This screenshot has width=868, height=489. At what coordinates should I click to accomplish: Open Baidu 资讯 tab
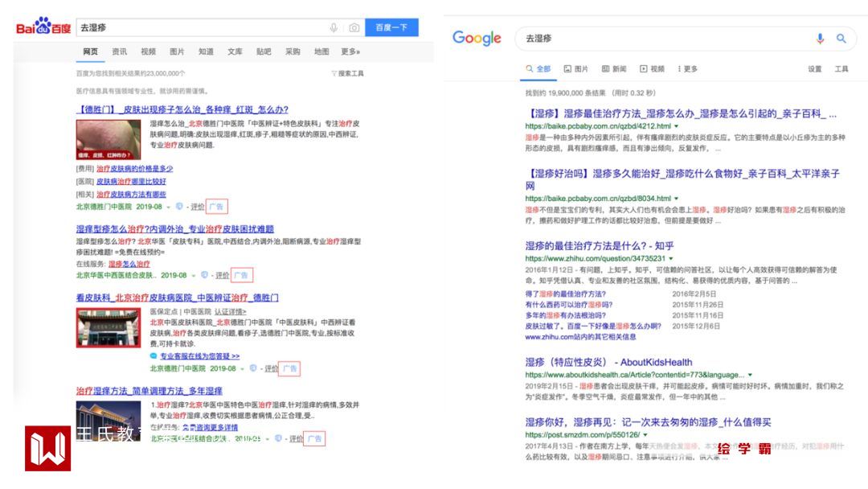pos(119,51)
